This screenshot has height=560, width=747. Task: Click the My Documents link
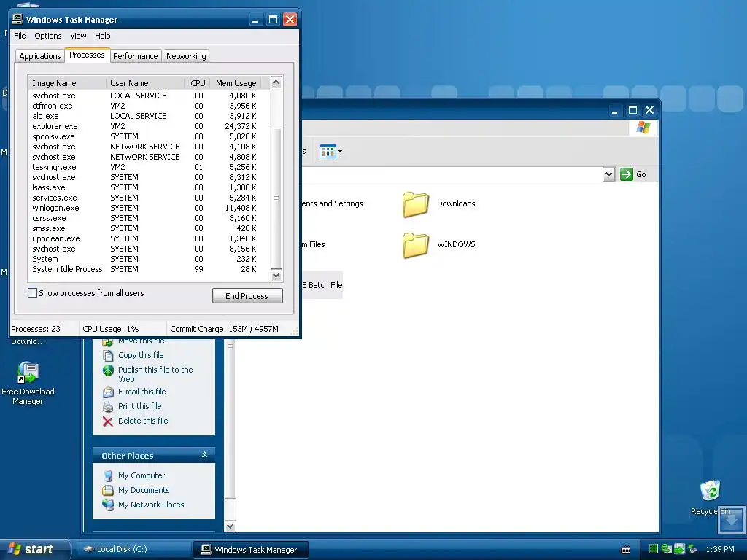pos(144,490)
